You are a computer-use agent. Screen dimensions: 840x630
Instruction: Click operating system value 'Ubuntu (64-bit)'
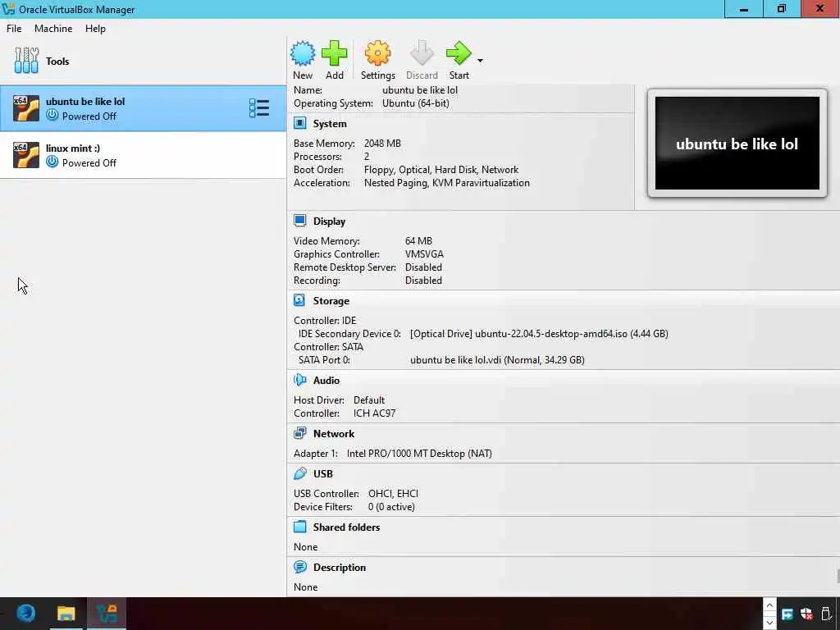click(x=416, y=103)
